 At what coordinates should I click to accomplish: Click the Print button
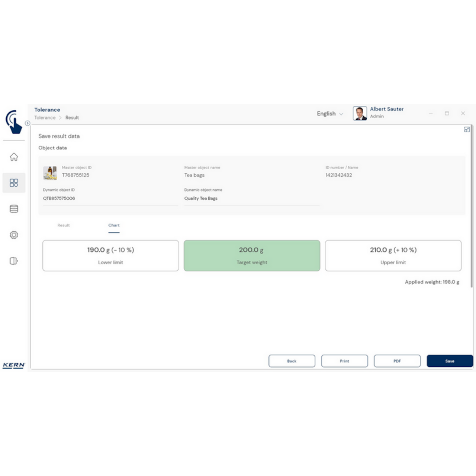(344, 361)
